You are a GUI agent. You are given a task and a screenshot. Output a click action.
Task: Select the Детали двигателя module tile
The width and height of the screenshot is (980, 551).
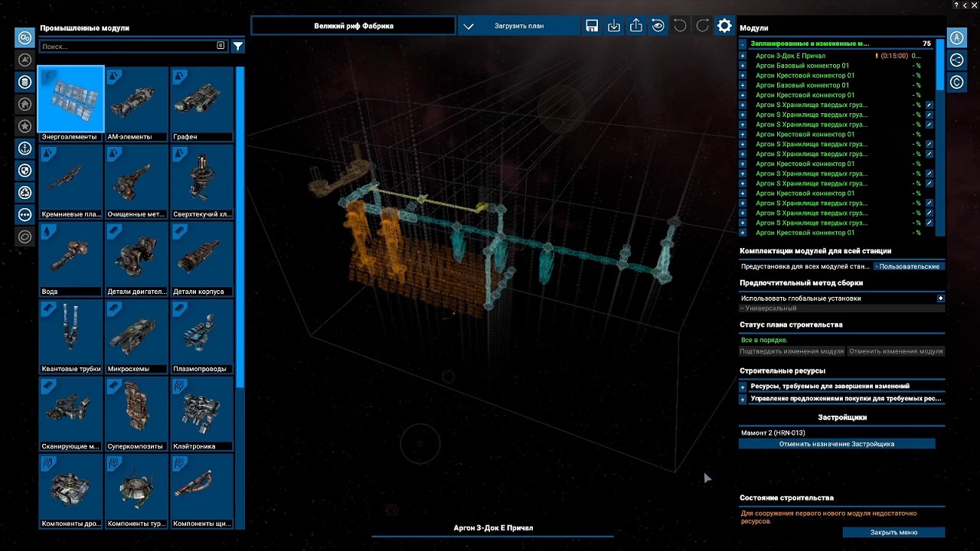click(136, 259)
